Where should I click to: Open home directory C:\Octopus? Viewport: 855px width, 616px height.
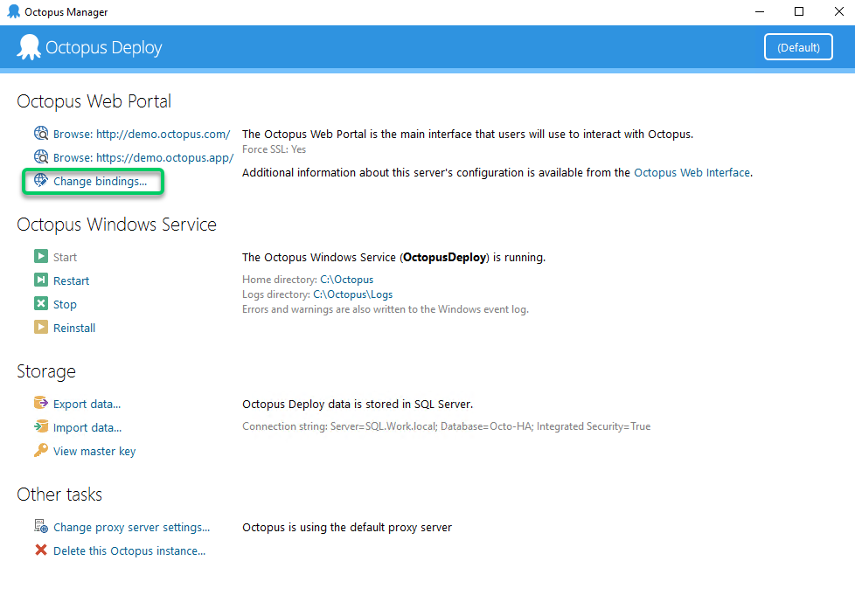pyautogui.click(x=347, y=280)
